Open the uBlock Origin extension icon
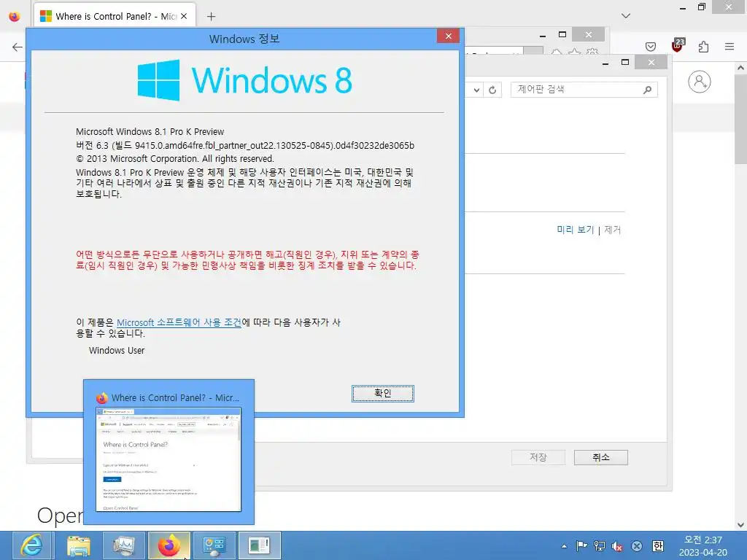The image size is (747, 560). (678, 46)
